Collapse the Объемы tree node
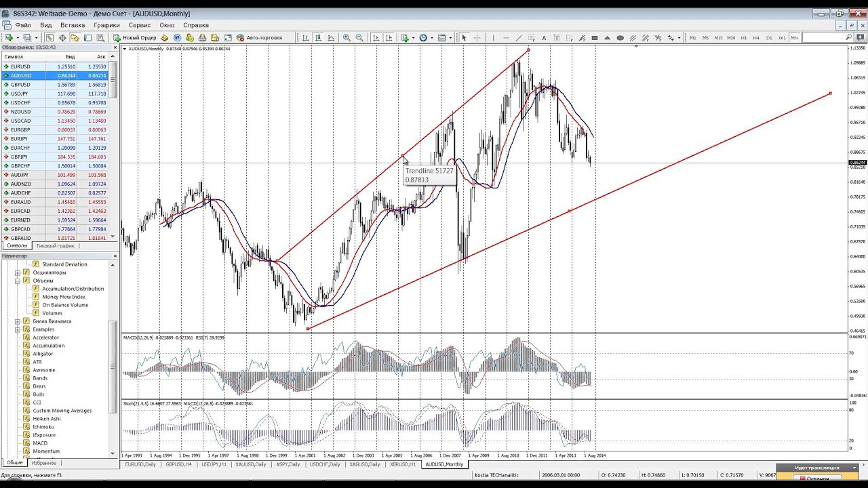Screen dimensions: 868x488 coord(18,281)
